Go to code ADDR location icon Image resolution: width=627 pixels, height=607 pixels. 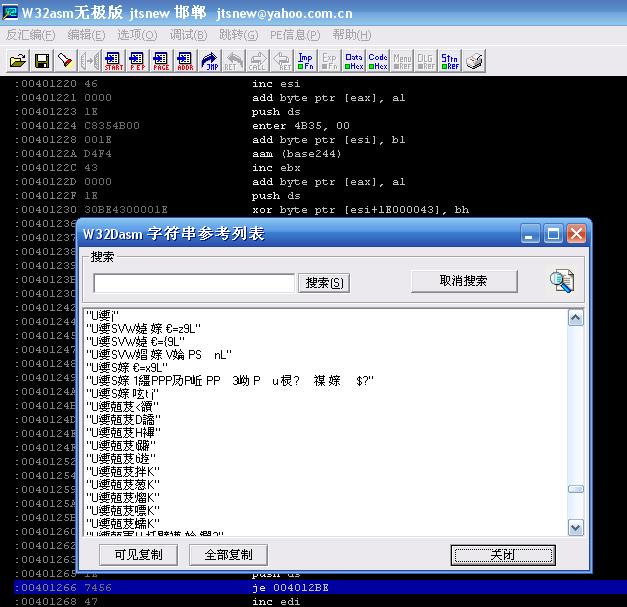185,61
